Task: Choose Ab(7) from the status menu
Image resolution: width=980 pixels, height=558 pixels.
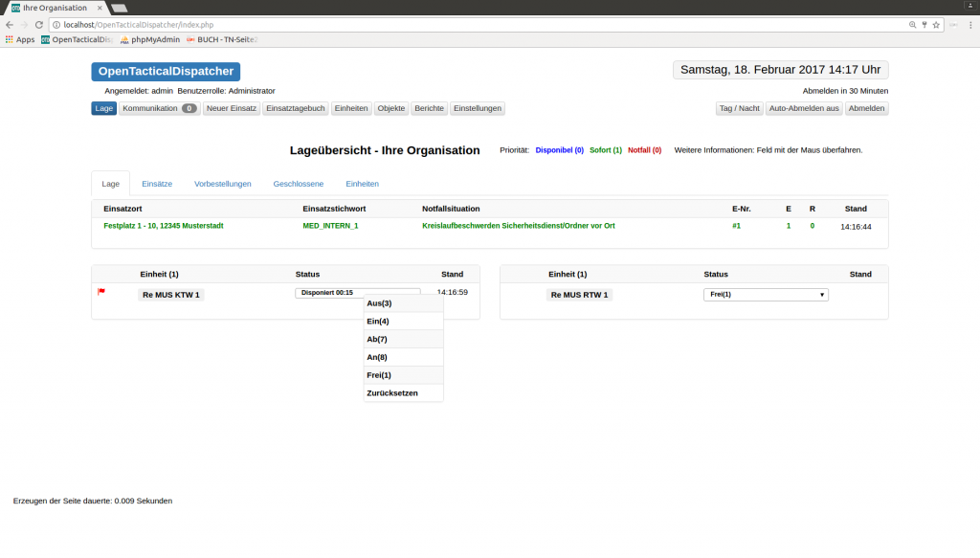Action: click(x=403, y=340)
